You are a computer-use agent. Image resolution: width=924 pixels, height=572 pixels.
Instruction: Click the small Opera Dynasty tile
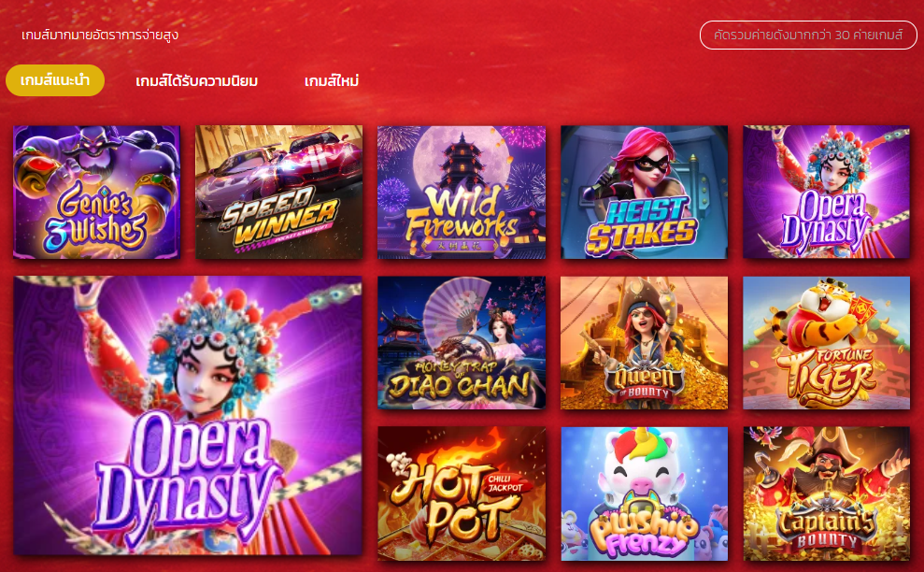(826, 193)
